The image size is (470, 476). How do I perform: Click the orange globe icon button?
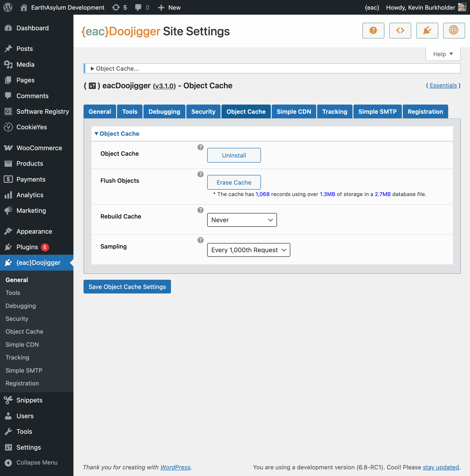454,30
